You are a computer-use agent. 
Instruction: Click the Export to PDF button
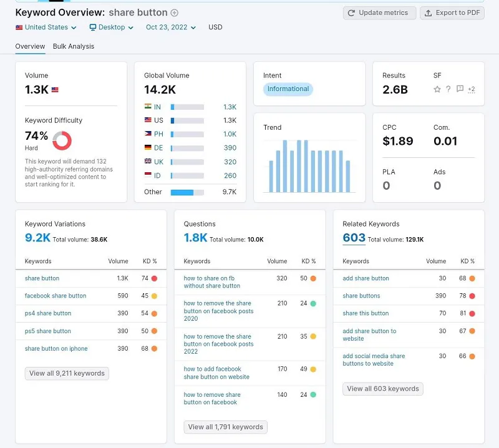[x=452, y=13]
